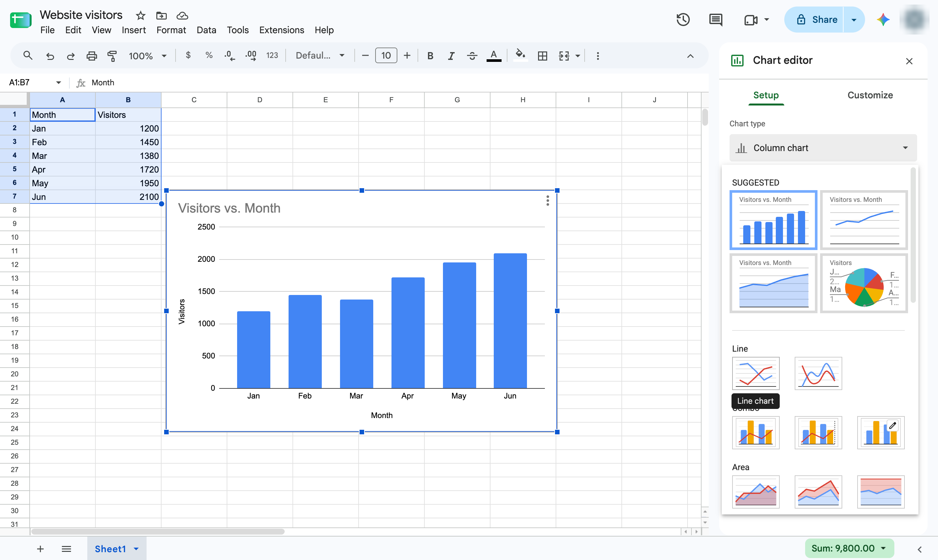This screenshot has height=560, width=938.
Task: Select the suggested pie chart thumbnail
Action: click(864, 283)
